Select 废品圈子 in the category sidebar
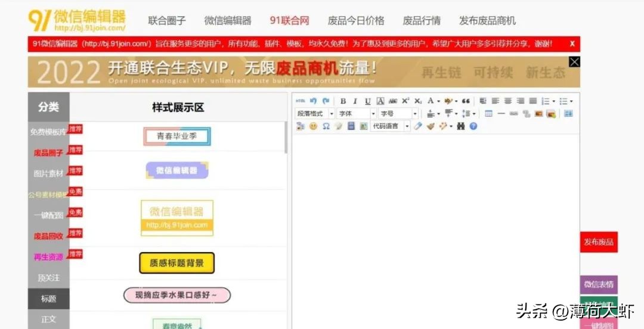The image size is (644, 329). (x=48, y=153)
